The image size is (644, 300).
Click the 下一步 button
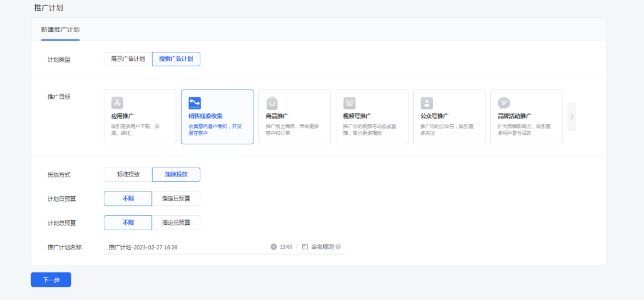tap(51, 280)
